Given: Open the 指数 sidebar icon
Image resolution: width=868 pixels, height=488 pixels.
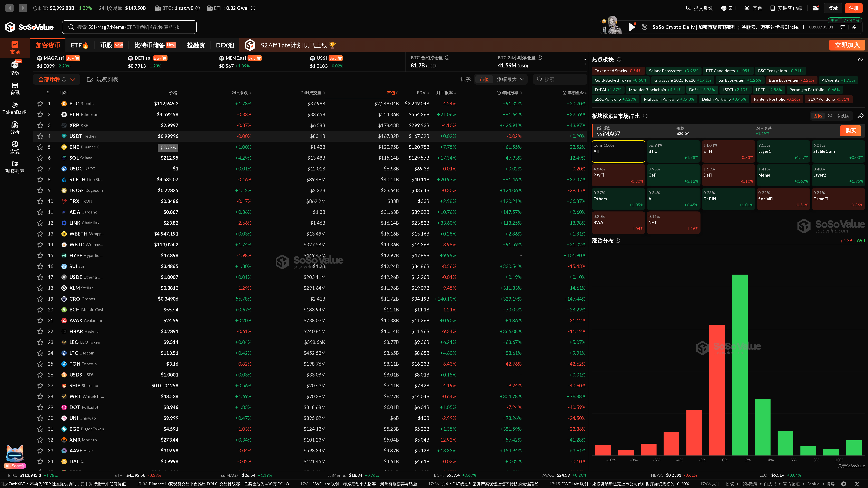Looking at the screenshot, I should tap(15, 67).
